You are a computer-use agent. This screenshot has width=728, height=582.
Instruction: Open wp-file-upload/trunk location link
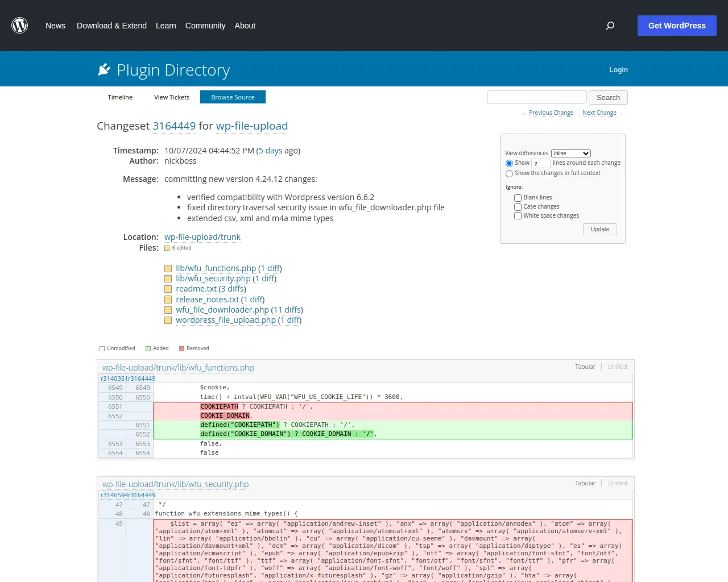(x=202, y=237)
